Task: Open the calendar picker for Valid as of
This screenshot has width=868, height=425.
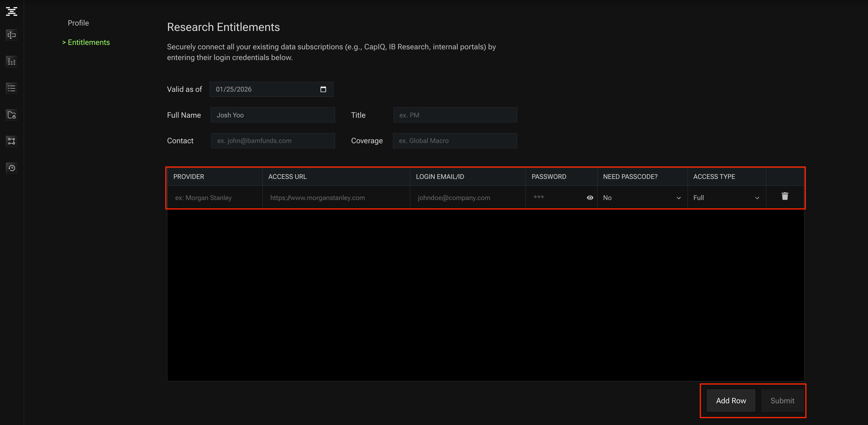Action: click(x=323, y=89)
